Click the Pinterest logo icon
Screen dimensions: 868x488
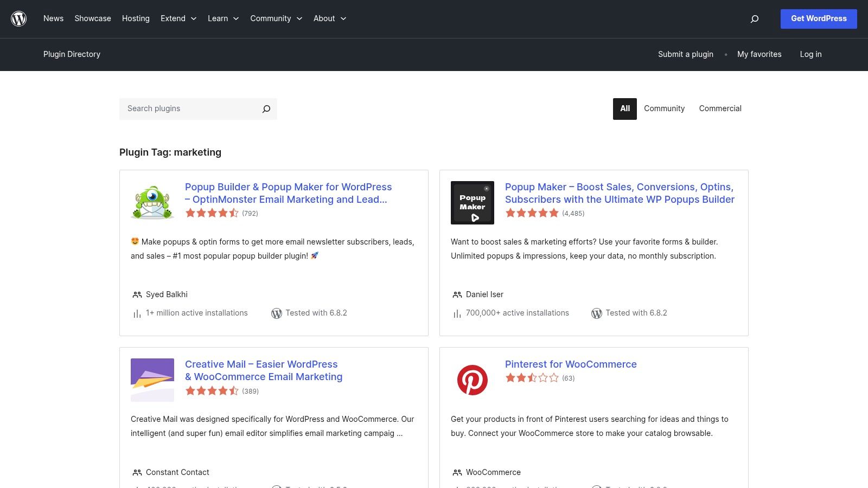(x=473, y=380)
